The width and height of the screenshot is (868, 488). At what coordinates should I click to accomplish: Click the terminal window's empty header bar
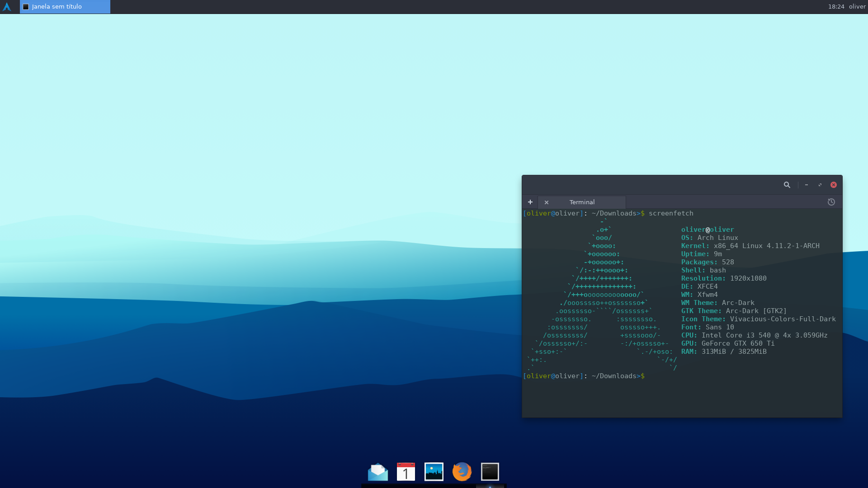pos(651,185)
